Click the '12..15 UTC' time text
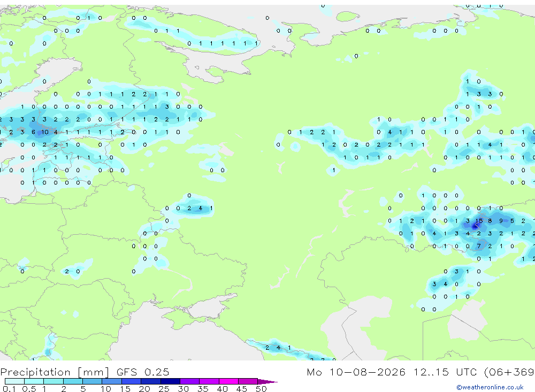The height and width of the screenshot is (392, 535). click(x=445, y=372)
